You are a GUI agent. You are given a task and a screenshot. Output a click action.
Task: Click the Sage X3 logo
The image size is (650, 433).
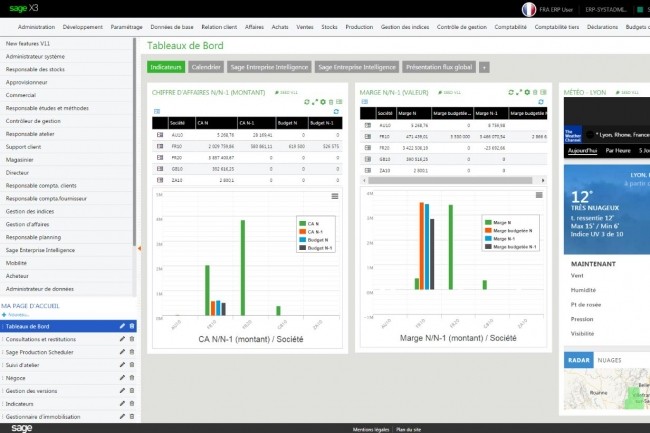[x=24, y=8]
